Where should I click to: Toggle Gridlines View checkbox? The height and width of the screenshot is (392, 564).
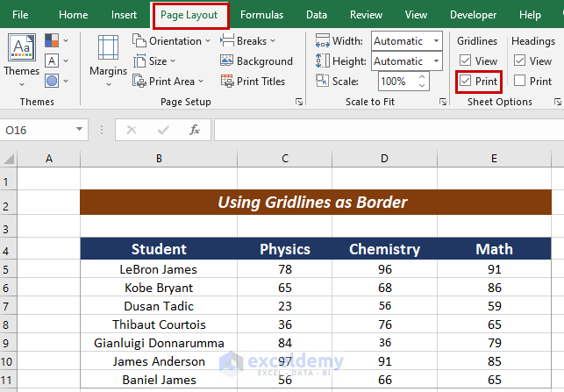point(466,61)
